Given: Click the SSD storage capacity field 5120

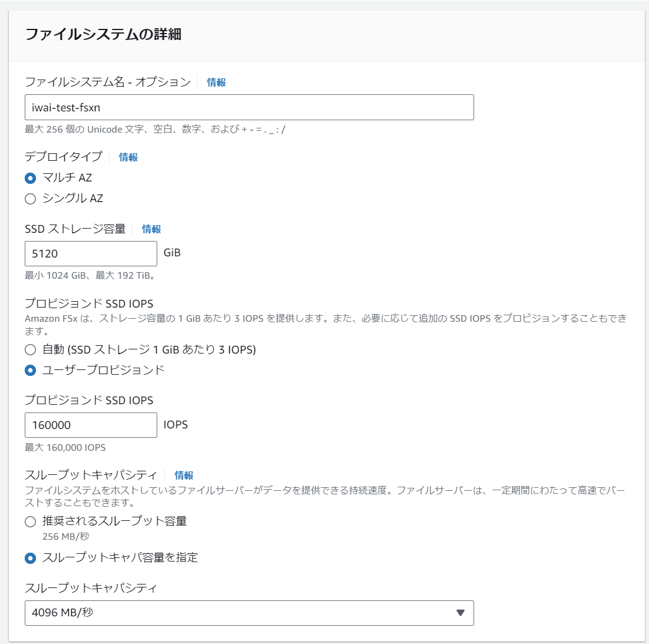Looking at the screenshot, I should (91, 253).
